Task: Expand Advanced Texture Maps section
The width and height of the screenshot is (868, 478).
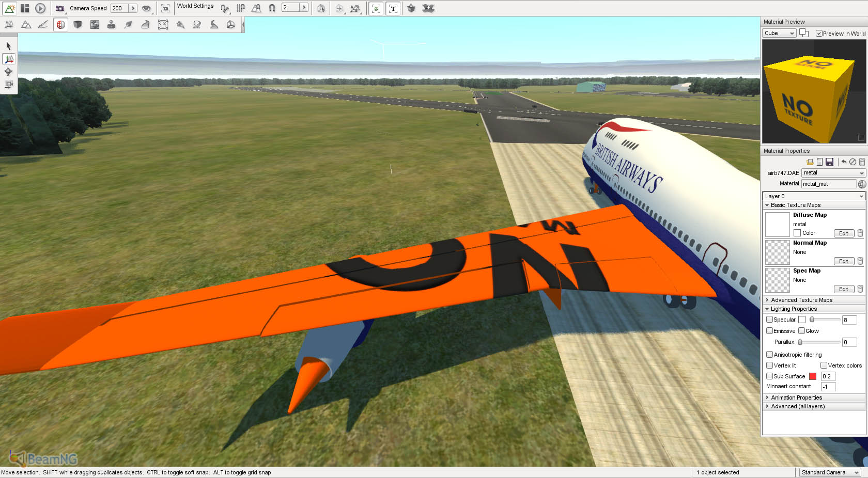Action: coord(814,300)
